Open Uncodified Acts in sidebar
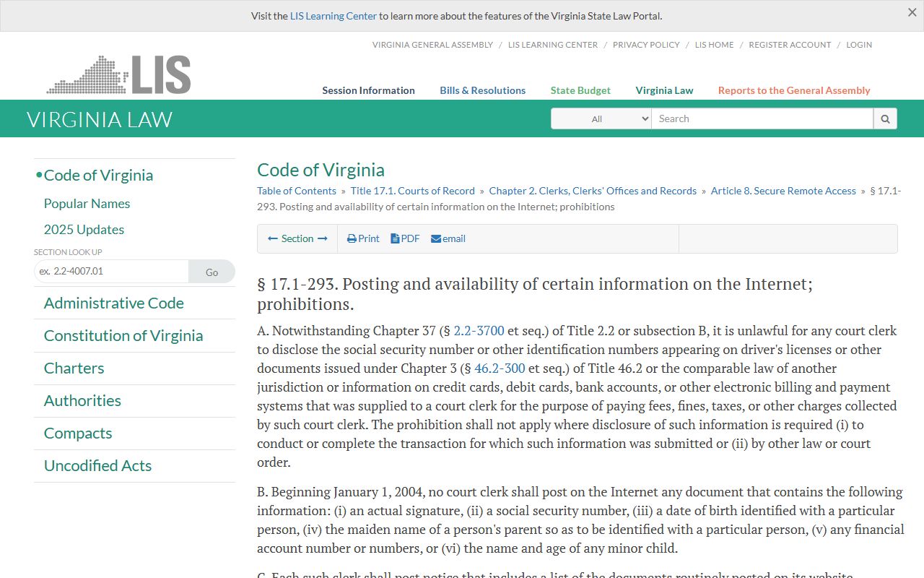 97,466
